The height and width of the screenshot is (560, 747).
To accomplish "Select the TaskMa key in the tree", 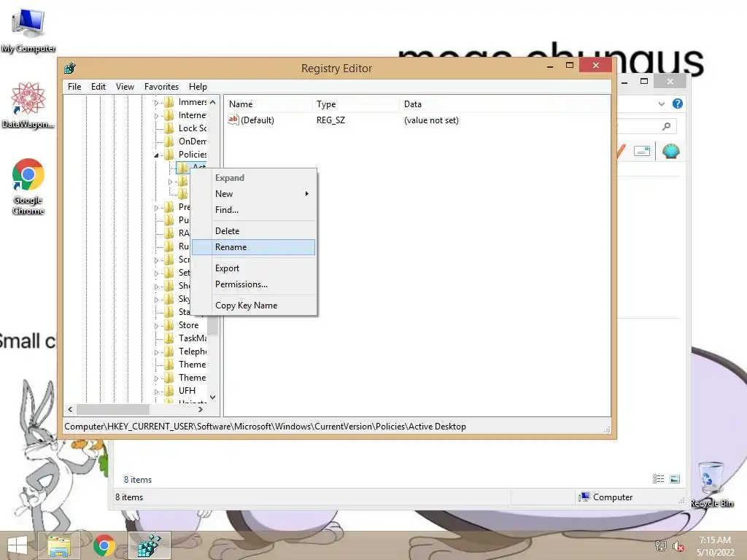I will coord(193,338).
